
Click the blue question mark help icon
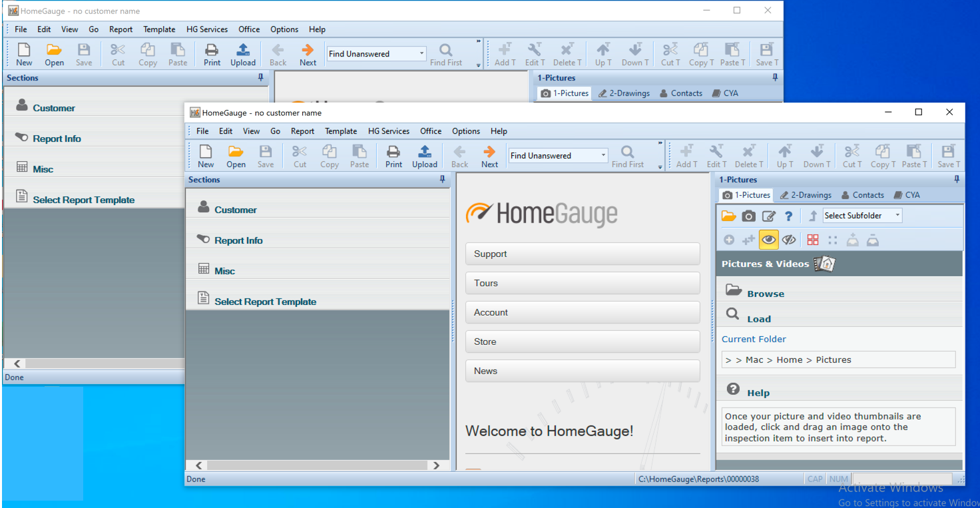[789, 216]
